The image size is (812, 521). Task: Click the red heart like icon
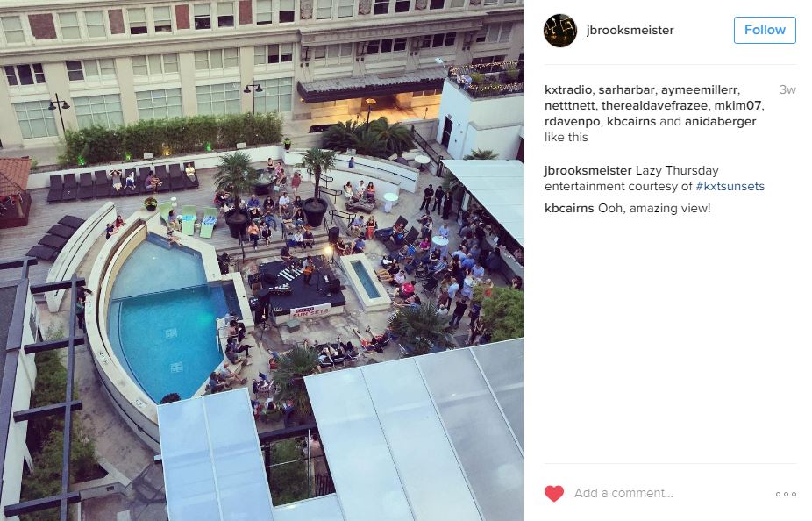coord(553,493)
